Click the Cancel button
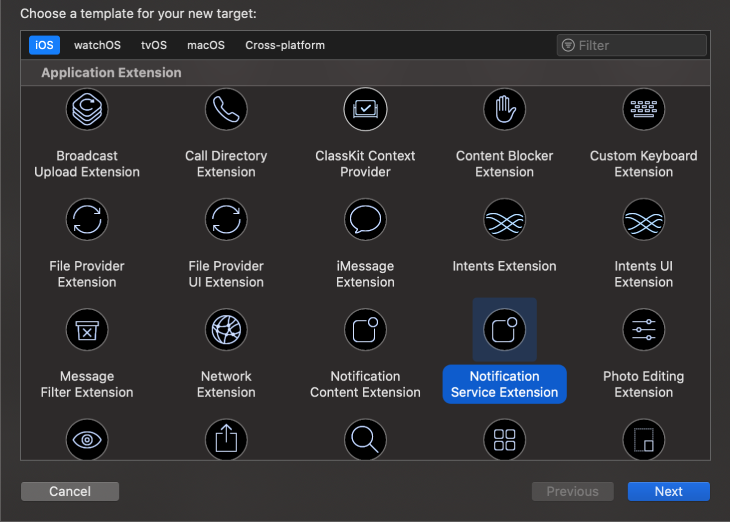Screen dimensions: 730x522 tap(70, 491)
